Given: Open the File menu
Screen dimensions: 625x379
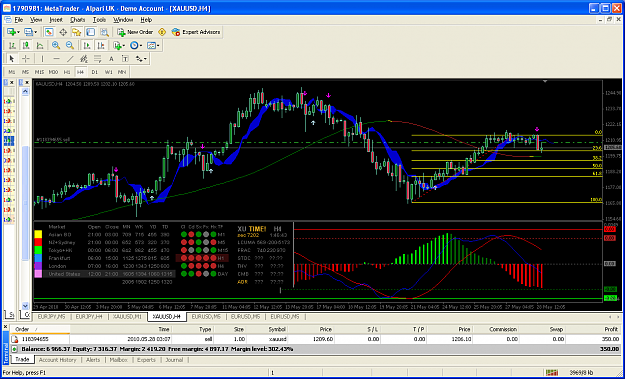Looking at the screenshot, I should tap(19, 20).
